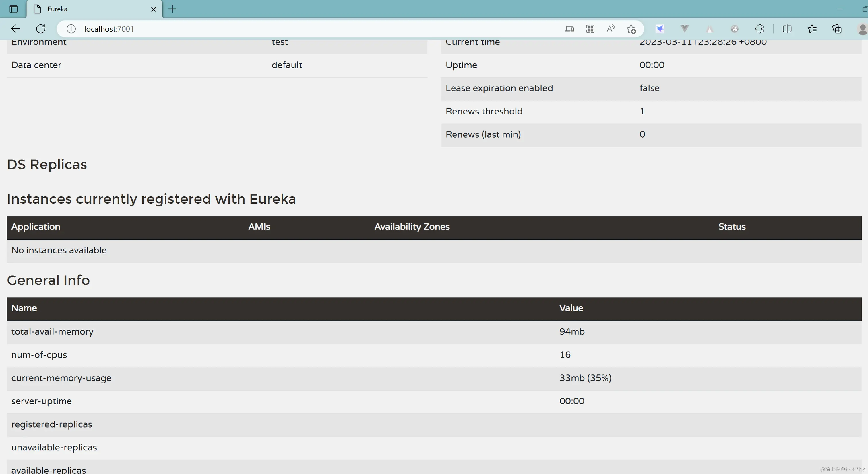This screenshot has height=474, width=868.
Task: Reload the Eureka page
Action: click(41, 29)
